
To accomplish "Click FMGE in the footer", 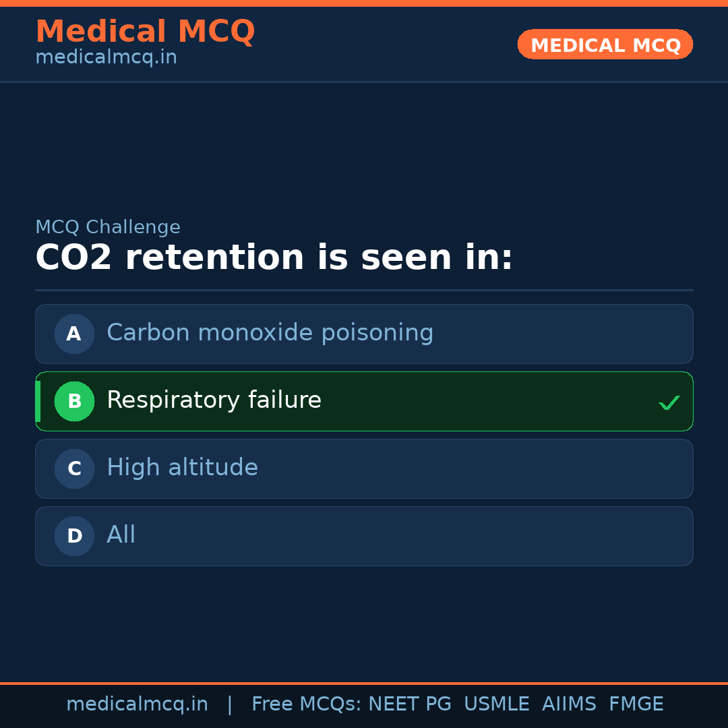I will tap(636, 704).
